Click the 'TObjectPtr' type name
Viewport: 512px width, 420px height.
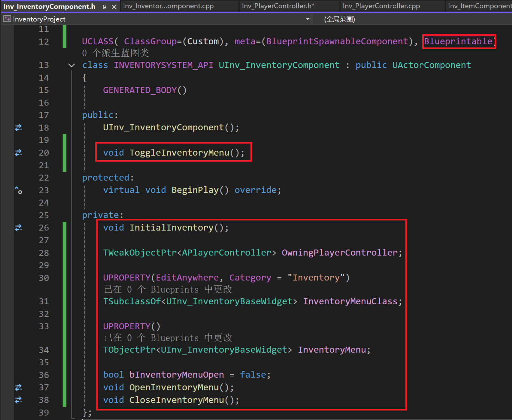(129, 350)
